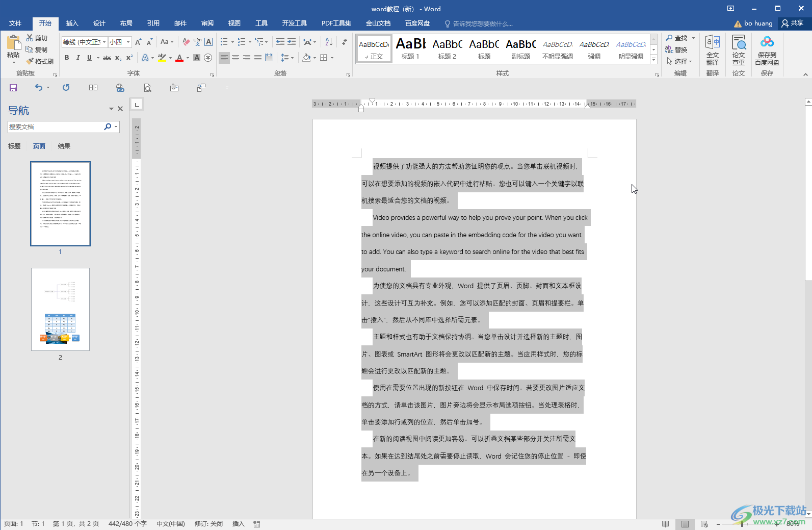Click the Replace (替换) button
Viewport: 812px width, 530px height.
[676, 49]
